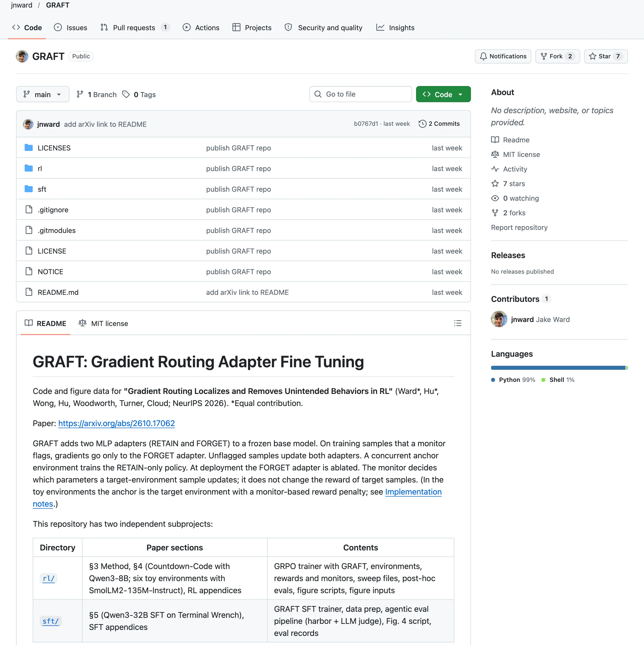Open the rl/ directory link in table
The width and height of the screenshot is (644, 645).
pyautogui.click(x=49, y=578)
